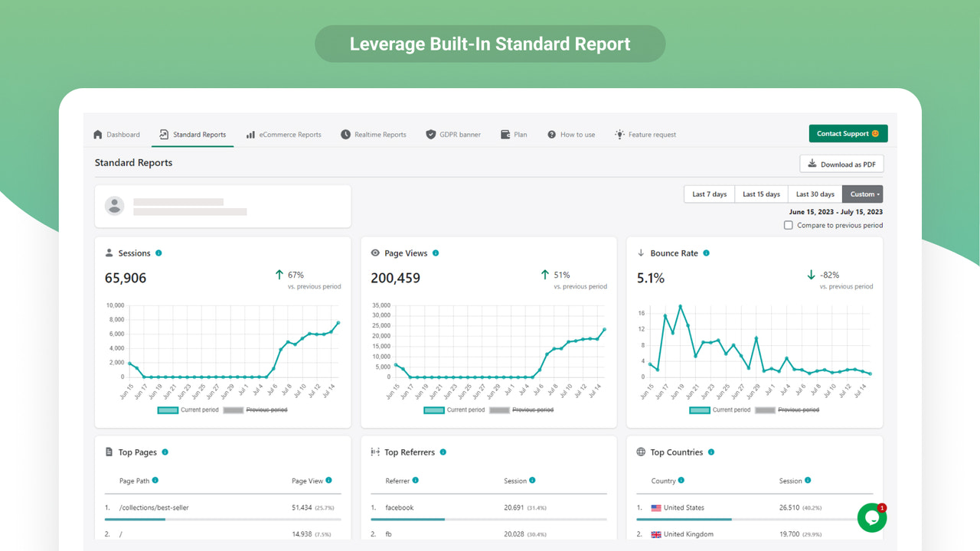Open the live chat bubble

point(872,517)
